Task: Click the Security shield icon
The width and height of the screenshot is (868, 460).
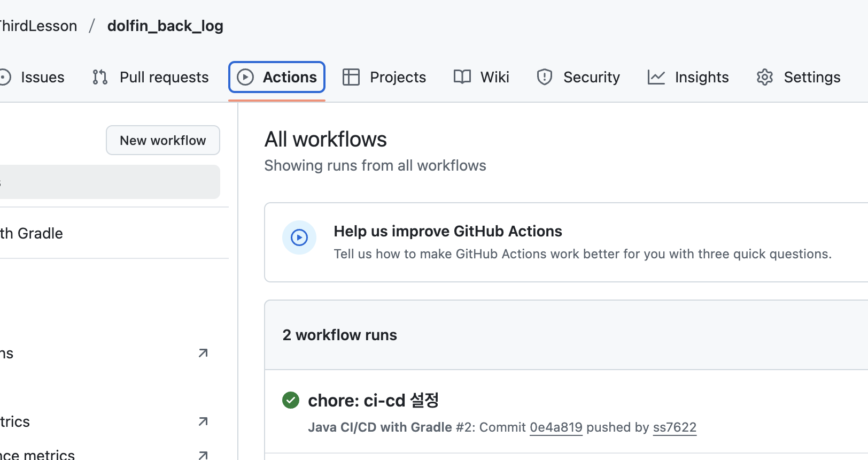Action: [545, 77]
